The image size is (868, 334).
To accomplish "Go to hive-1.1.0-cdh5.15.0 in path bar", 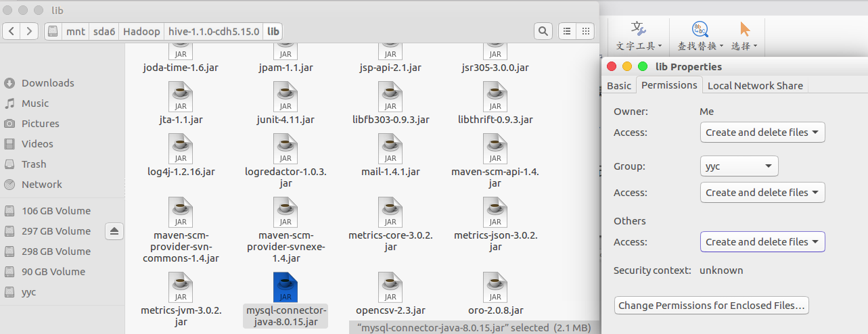I will (213, 31).
